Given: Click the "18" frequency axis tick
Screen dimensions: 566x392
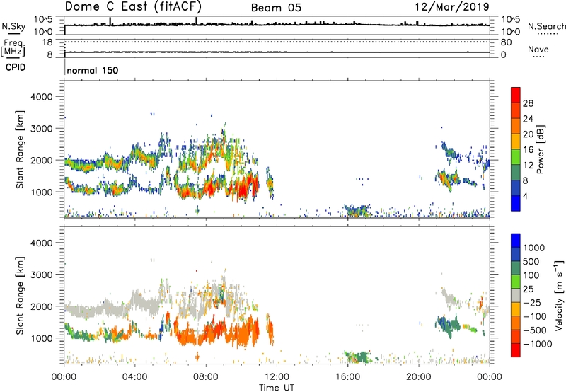Looking at the screenshot, I should point(47,42).
